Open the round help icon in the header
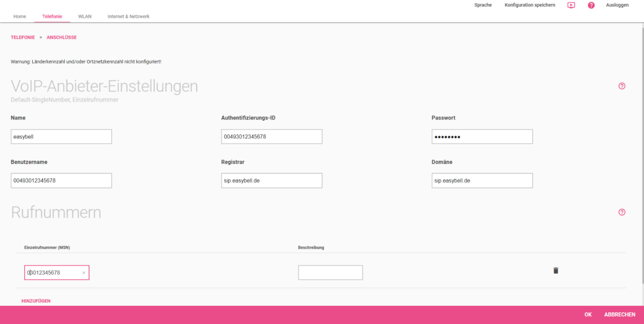The image size is (644, 324). point(591,5)
